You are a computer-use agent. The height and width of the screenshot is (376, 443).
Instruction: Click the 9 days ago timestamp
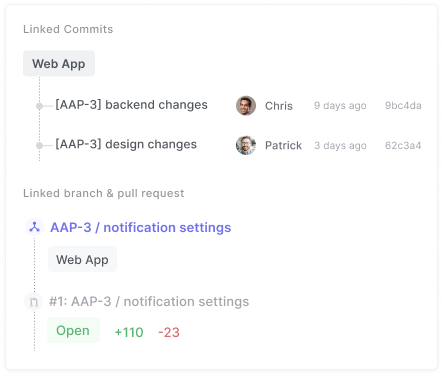pos(340,106)
